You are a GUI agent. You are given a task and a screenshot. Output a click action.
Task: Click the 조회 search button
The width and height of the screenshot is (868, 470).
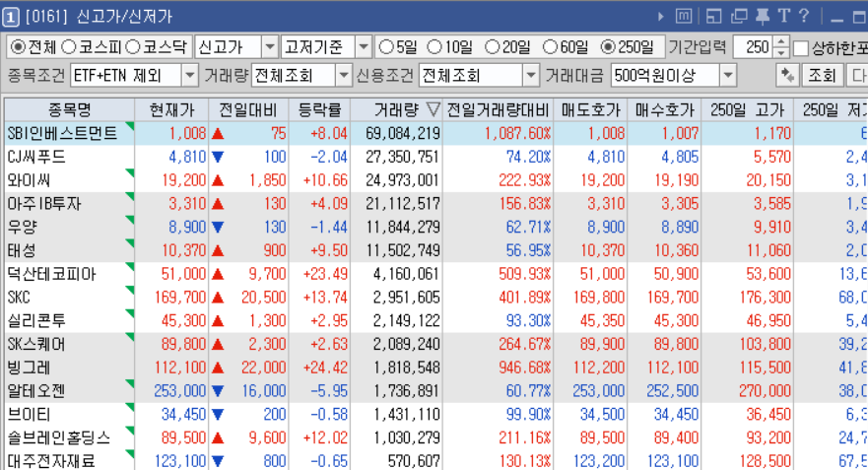click(x=822, y=75)
